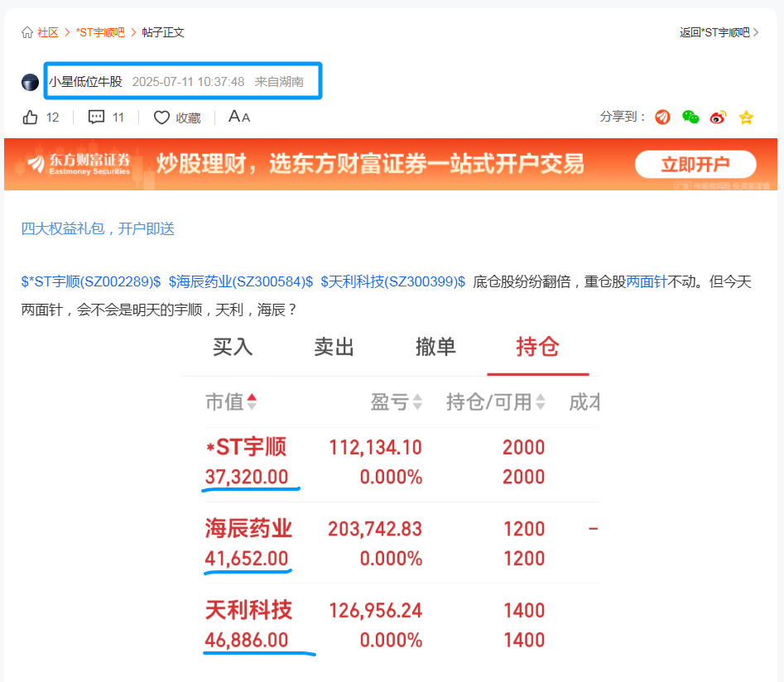Click the post timestamp 2025-07-11 10:37:48
The width and height of the screenshot is (784, 682).
pyautogui.click(x=188, y=81)
